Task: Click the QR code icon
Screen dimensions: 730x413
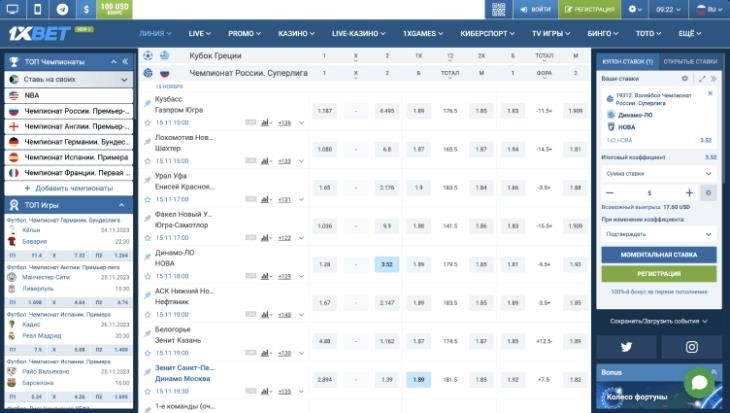Action: click(x=499, y=9)
